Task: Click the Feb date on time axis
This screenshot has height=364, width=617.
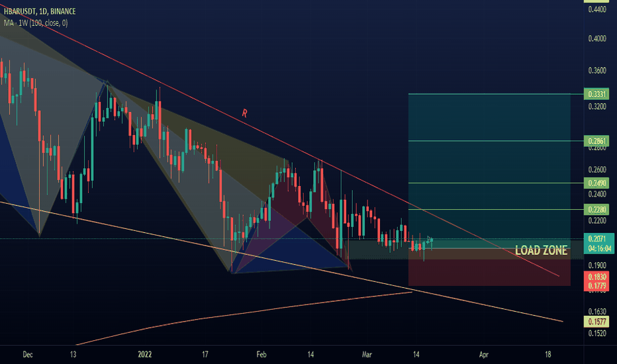Action: (261, 355)
